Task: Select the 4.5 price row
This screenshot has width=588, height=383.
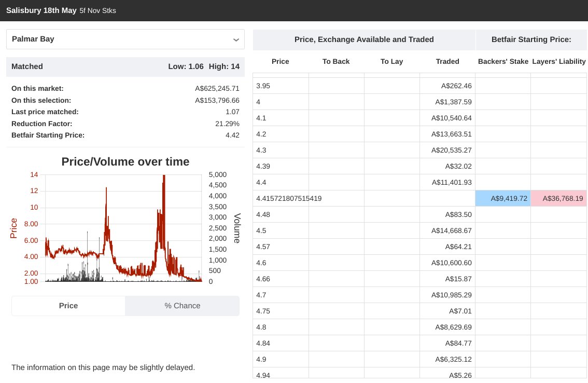Action: pos(419,231)
